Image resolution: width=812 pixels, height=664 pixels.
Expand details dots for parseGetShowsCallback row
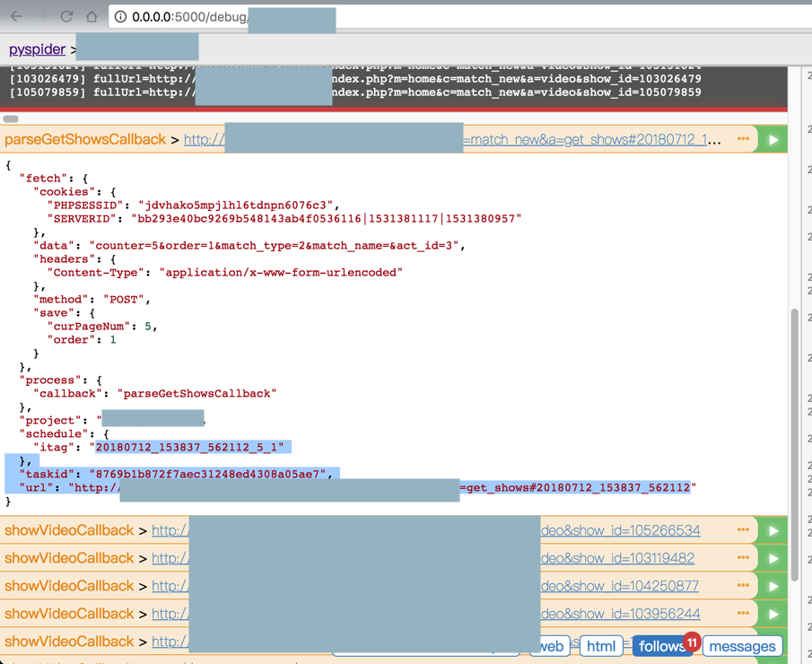(743, 139)
